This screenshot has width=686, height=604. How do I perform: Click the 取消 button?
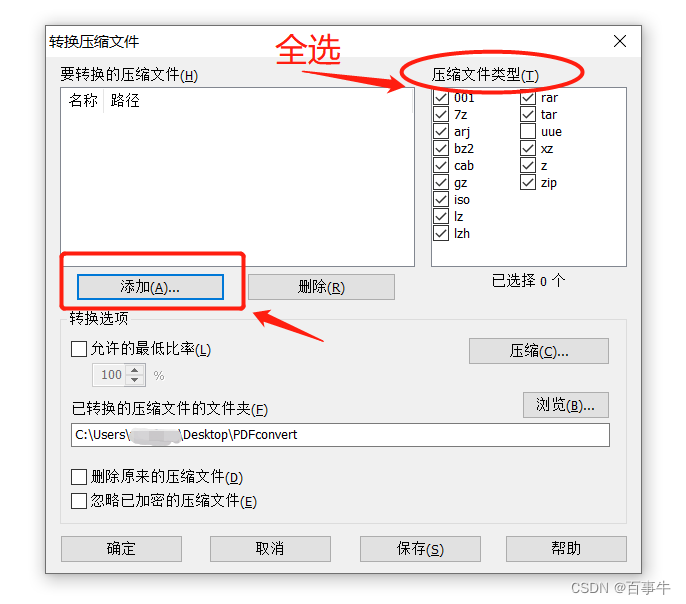click(270, 548)
